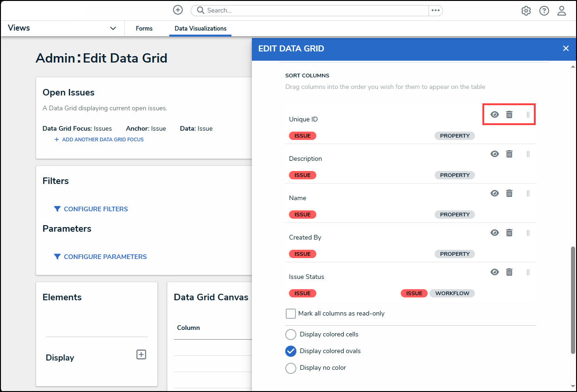Delete the Unique ID column
This screenshot has height=392, width=577.
click(x=509, y=114)
